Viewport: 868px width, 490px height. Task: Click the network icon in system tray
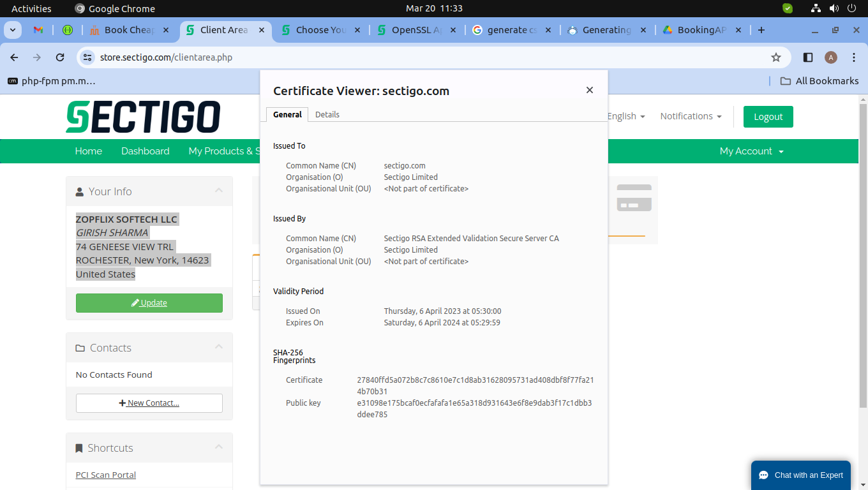(x=816, y=8)
